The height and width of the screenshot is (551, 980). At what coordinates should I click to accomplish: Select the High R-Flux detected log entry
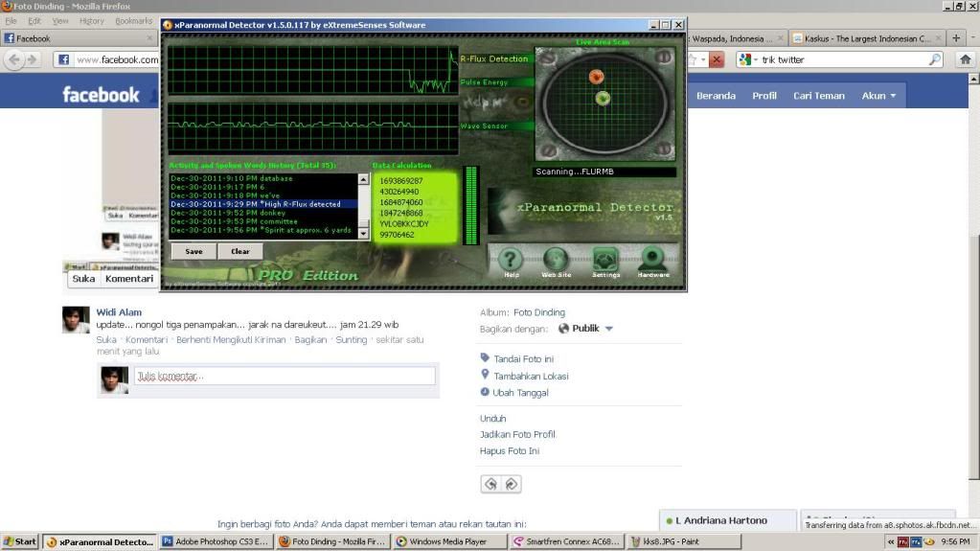(263, 204)
